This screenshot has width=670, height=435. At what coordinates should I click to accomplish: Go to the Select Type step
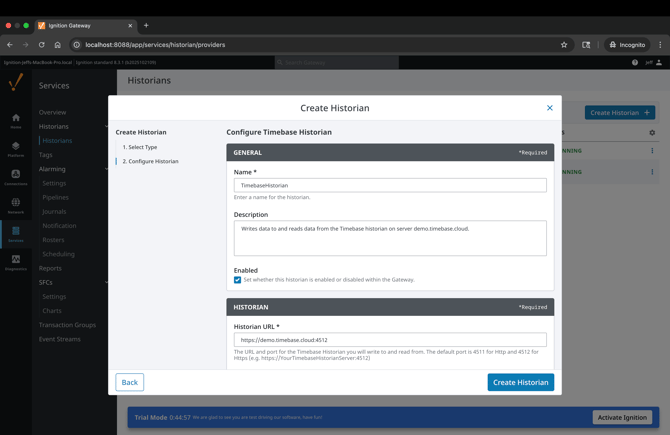(140, 147)
